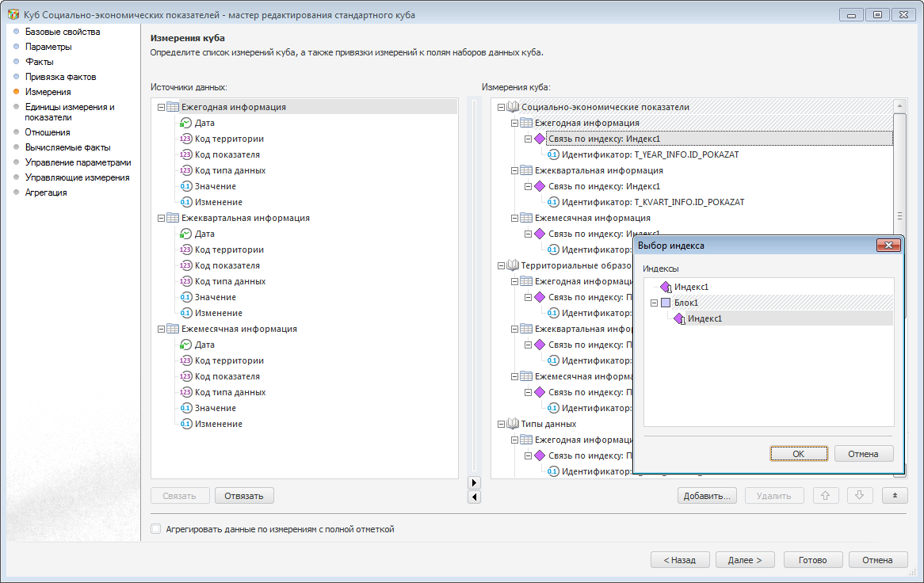The image size is (924, 583).
Task: Click the left-pointing transfer arrow
Action: [x=475, y=497]
